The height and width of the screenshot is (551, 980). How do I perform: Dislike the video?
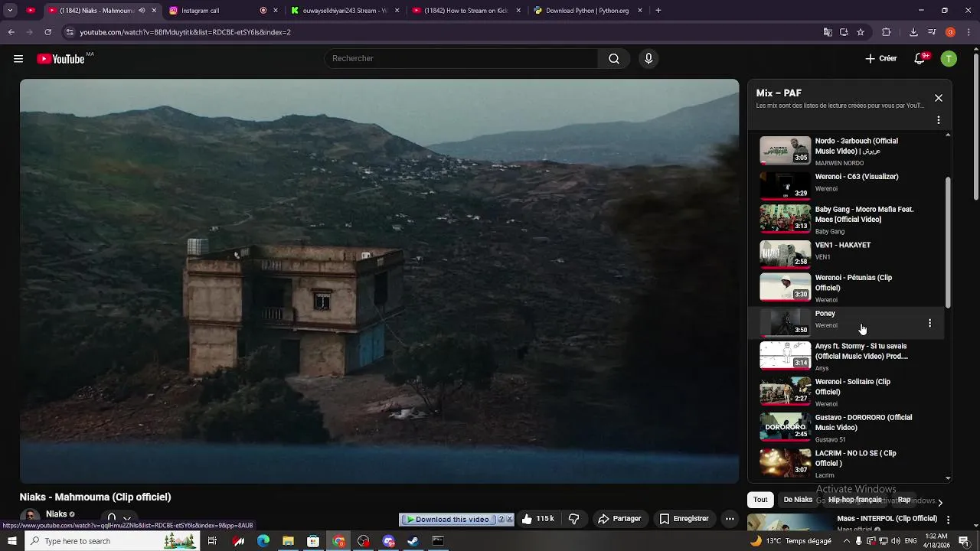click(573, 519)
